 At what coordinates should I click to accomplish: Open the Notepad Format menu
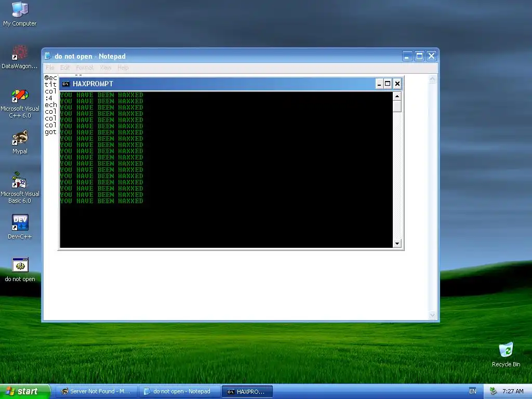coord(85,68)
